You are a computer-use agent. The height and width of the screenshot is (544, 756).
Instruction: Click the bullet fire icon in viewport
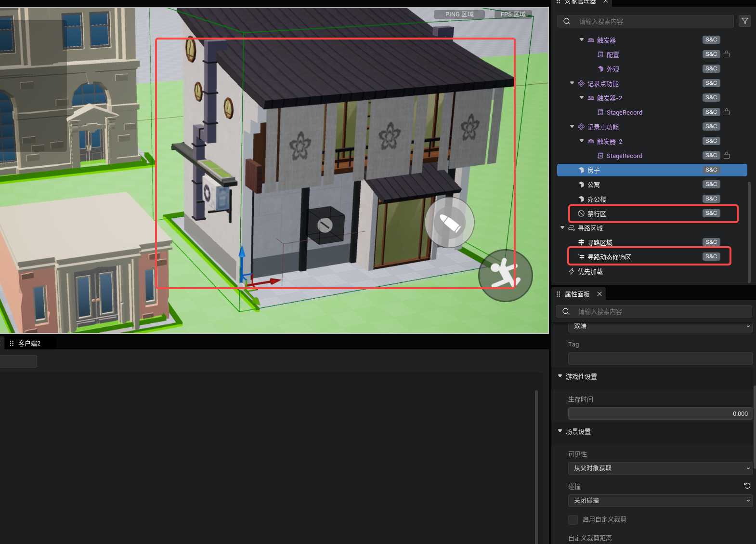pos(450,223)
